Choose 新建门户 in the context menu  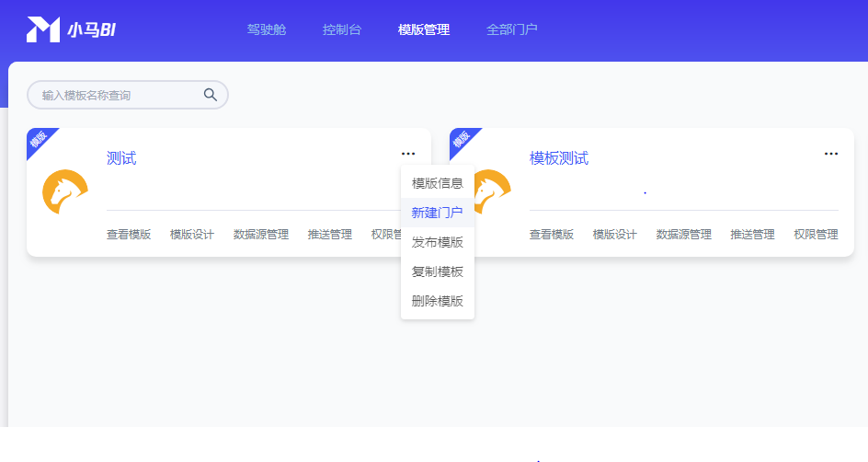pyautogui.click(x=438, y=213)
